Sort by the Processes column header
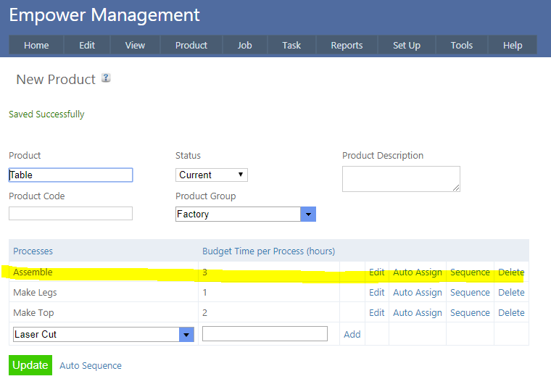Screen dimensions: 551x392 click(x=33, y=251)
